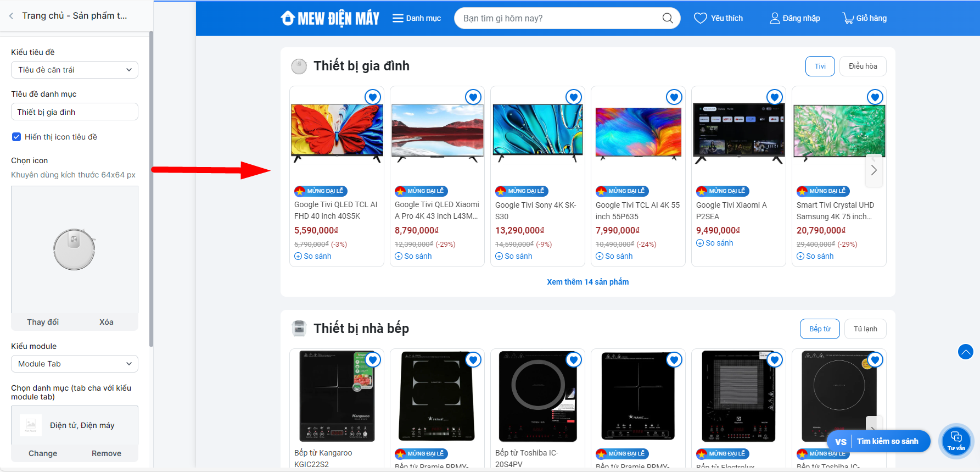Open the Đăng nhập login link
The width and height of the screenshot is (980, 472).
(x=794, y=18)
